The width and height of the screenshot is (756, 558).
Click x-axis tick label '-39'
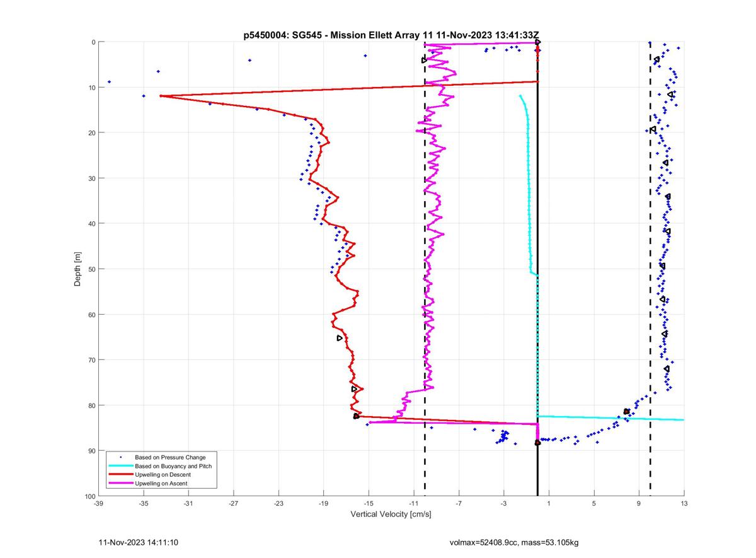pyautogui.click(x=98, y=503)
